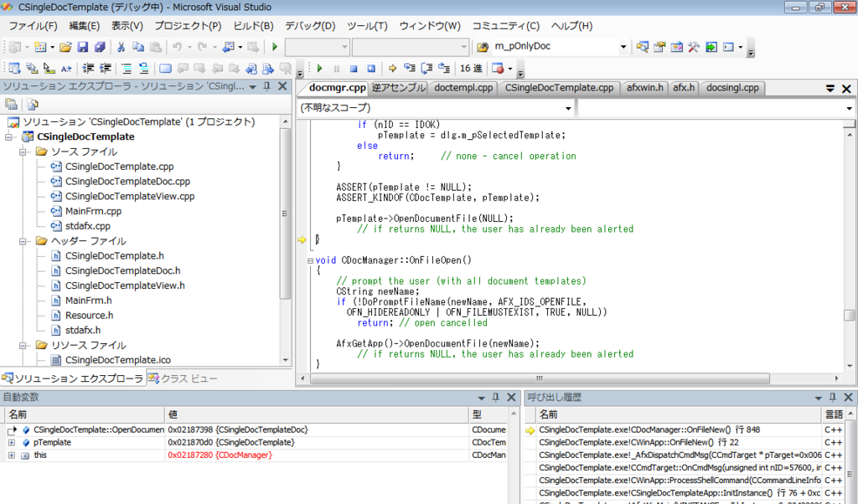
Task: Toggle auto-hide pin on Solution Explorer panel
Action: click(x=267, y=86)
